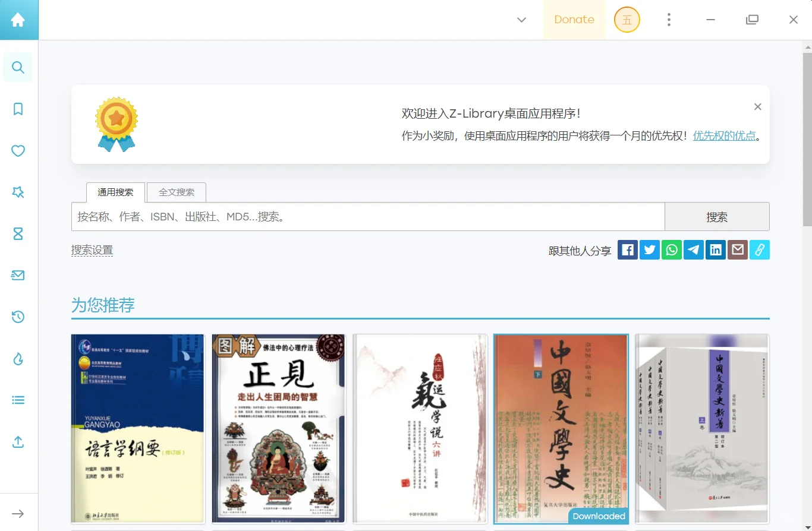
Task: Open most popular flame icon
Action: (x=18, y=358)
